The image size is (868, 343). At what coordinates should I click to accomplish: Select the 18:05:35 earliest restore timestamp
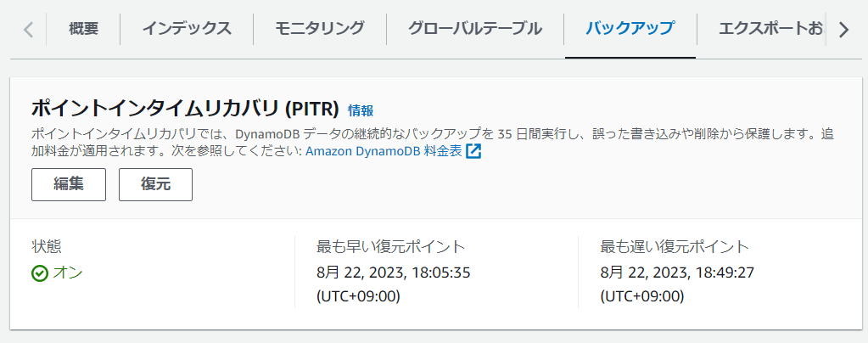(x=393, y=273)
